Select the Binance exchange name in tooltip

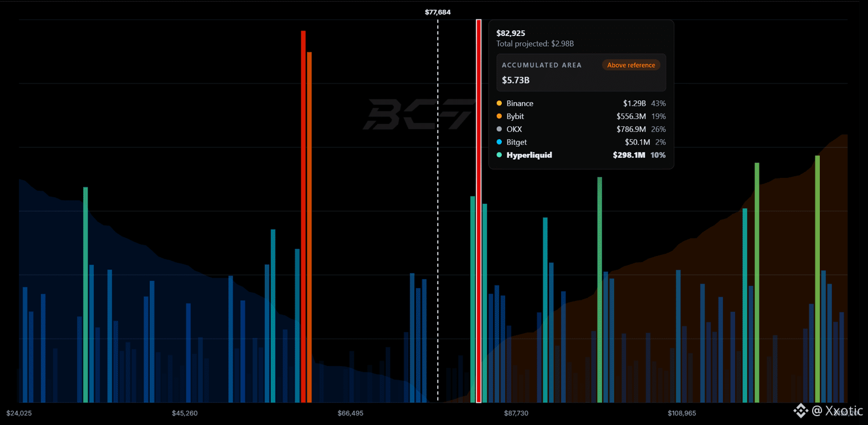[x=520, y=104]
